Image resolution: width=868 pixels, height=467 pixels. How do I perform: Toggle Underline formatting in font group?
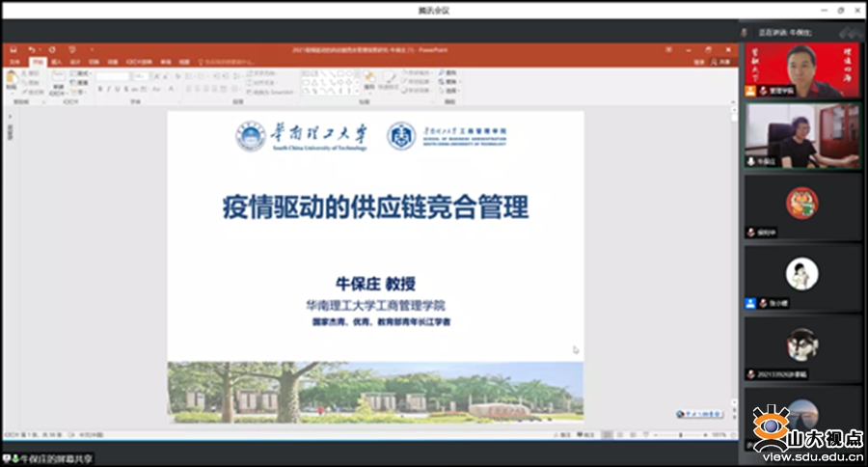click(x=117, y=89)
